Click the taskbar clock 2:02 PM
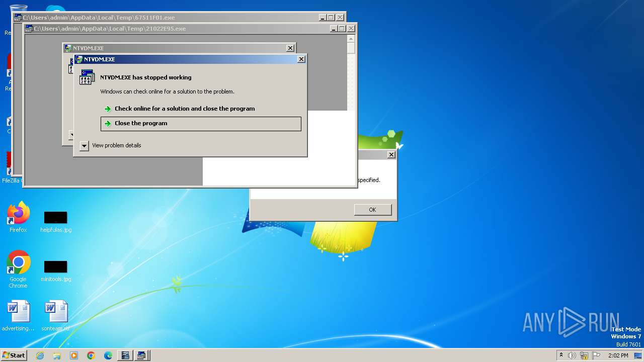The width and height of the screenshot is (644, 362). click(x=618, y=355)
